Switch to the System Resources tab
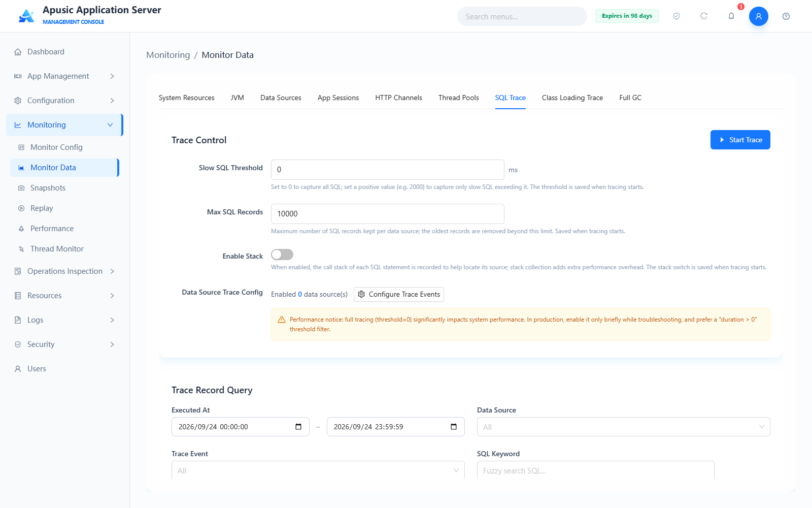 pyautogui.click(x=186, y=98)
